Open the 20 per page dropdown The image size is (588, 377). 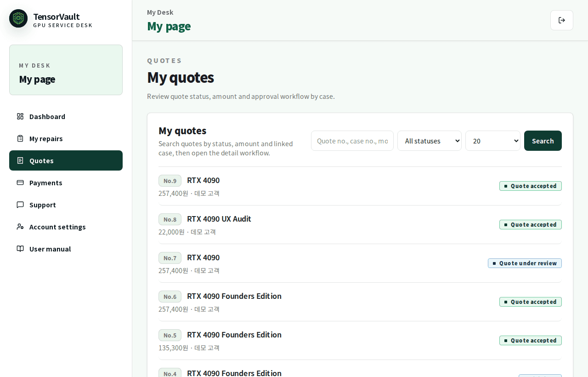click(493, 141)
